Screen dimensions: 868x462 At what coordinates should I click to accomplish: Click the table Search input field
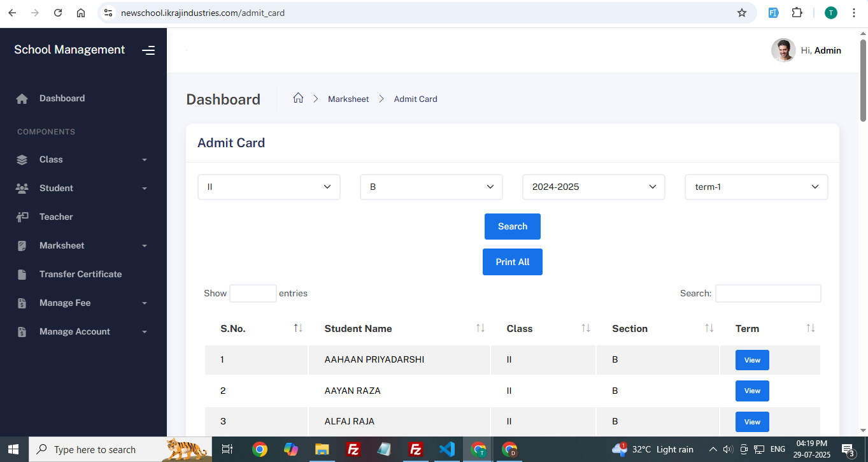767,294
